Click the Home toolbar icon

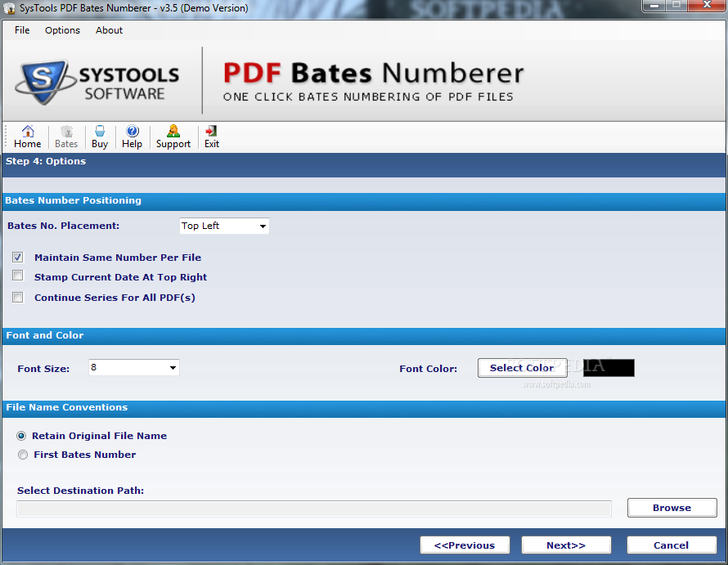[28, 132]
